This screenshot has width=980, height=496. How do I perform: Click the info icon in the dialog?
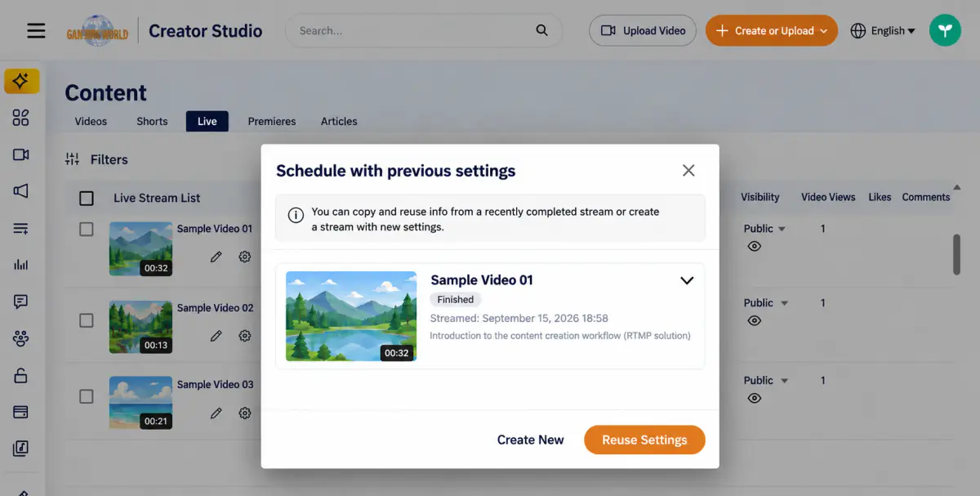(296, 216)
